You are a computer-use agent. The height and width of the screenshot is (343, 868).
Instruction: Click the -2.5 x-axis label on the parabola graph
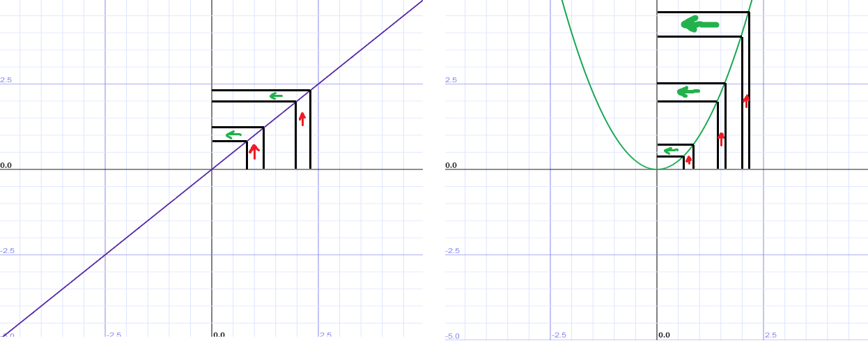(559, 335)
